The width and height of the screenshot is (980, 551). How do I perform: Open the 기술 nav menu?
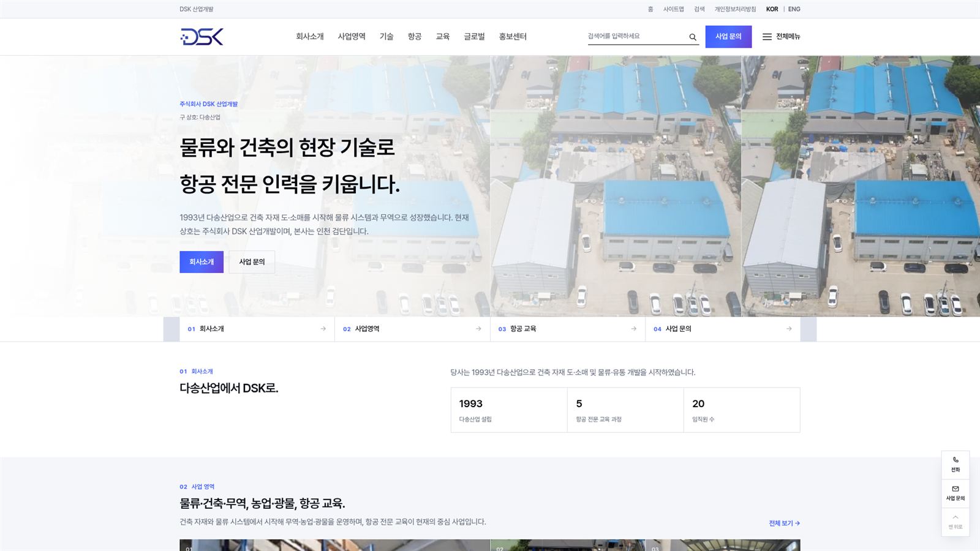tap(386, 37)
